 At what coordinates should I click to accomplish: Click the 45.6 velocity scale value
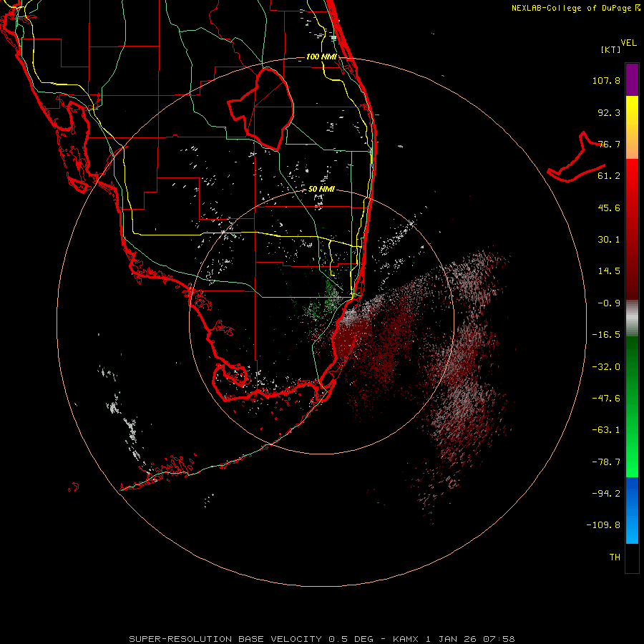609,208
